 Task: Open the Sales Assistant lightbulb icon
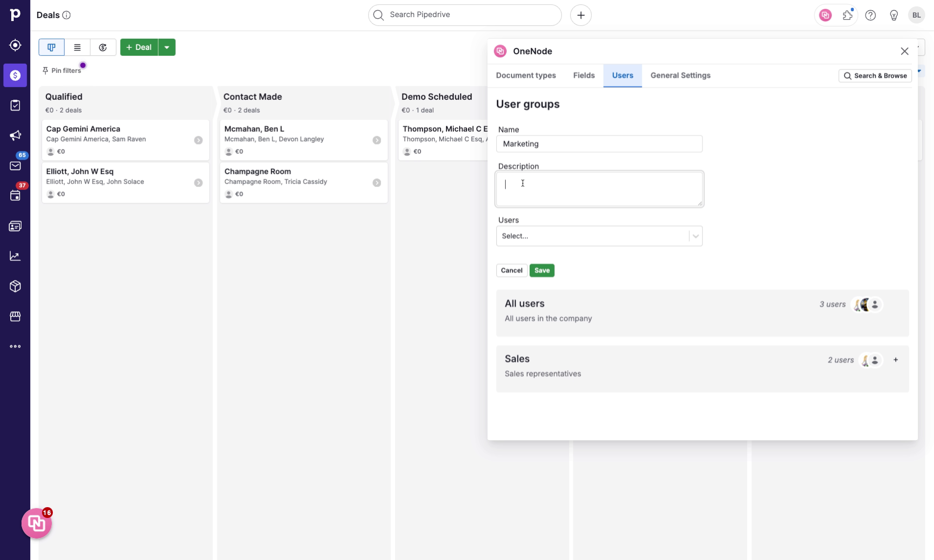tap(894, 15)
